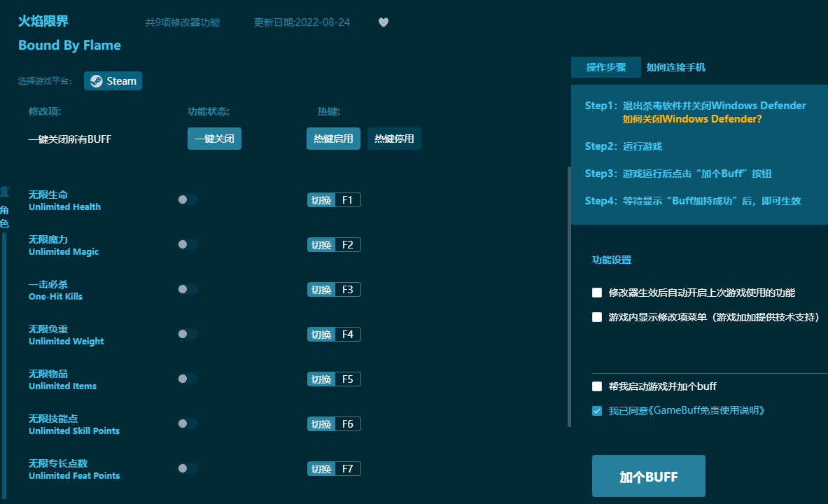Check the auto-launch game and add buff box

[x=597, y=386]
